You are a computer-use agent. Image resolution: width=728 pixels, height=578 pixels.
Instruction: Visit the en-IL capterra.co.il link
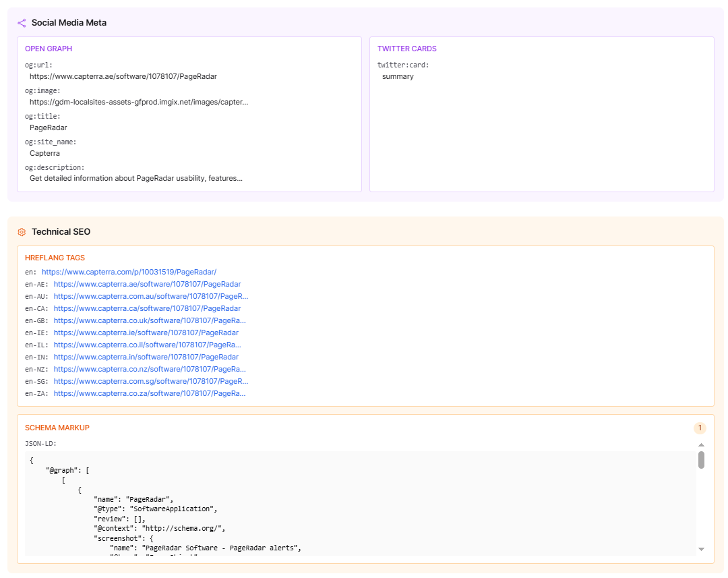[147, 344]
